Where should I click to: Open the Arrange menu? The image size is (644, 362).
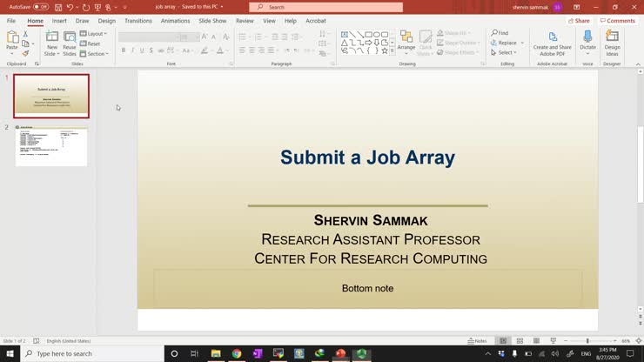pos(406,43)
